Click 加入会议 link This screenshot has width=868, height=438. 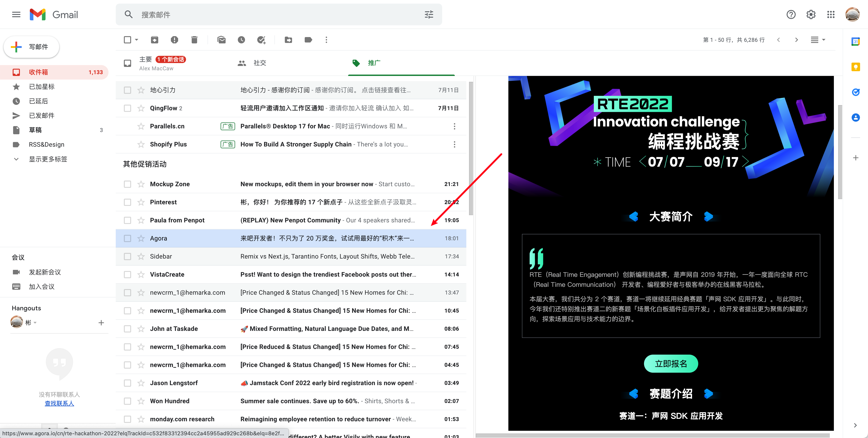(x=41, y=286)
